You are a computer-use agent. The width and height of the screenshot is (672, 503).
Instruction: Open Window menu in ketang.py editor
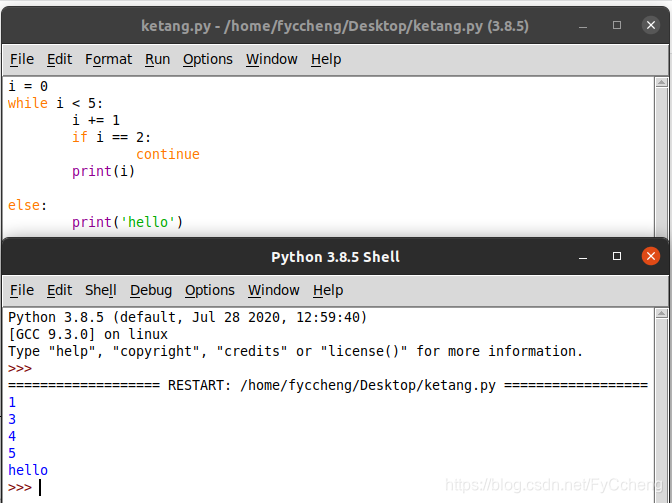272,59
